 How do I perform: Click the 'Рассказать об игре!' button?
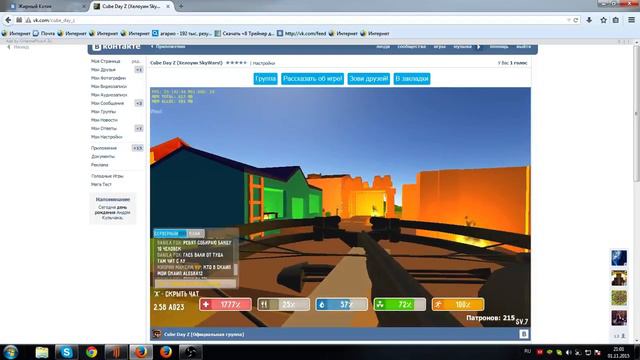312,79
